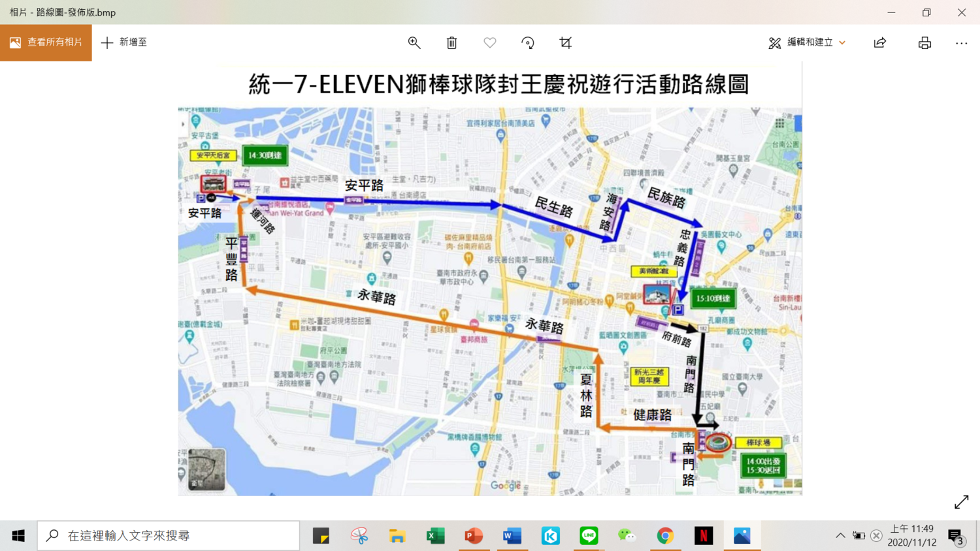Open the more options ellipsis menu
This screenshot has width=980, height=551.
962,42
